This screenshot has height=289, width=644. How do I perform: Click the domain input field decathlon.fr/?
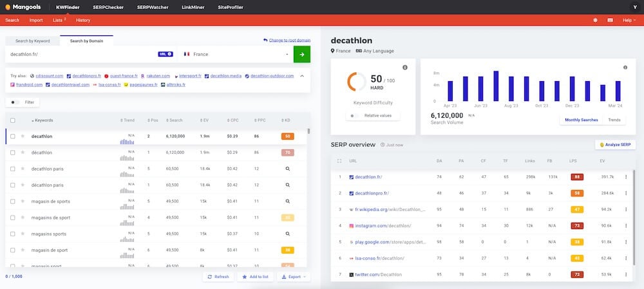pyautogui.click(x=82, y=54)
